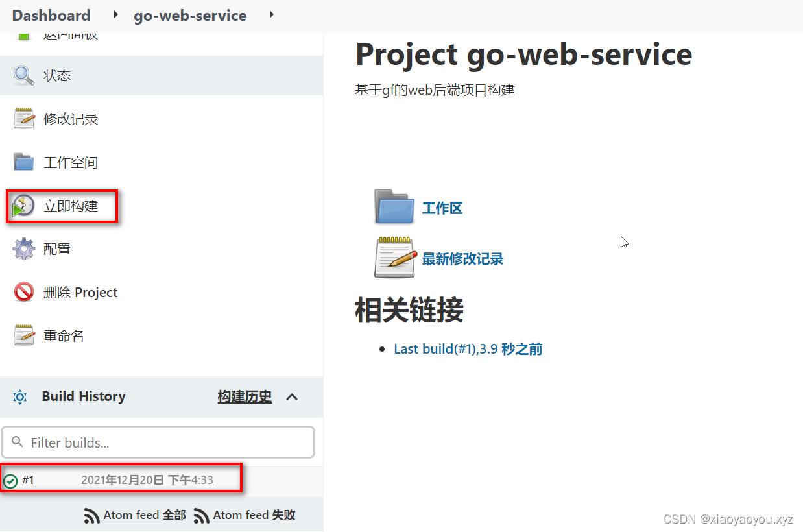This screenshot has height=532, width=803.
Task: Click the 相关链接 heading
Action: tap(409, 310)
